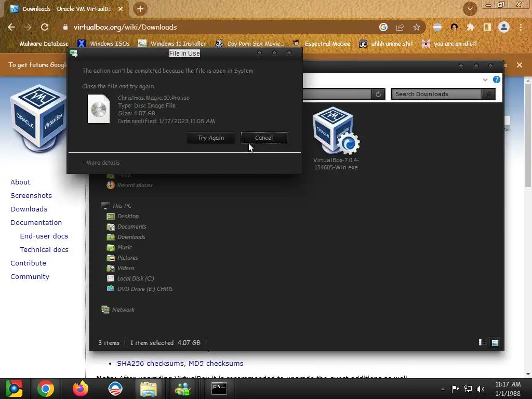Open Videos folder in navigation pane

tap(121, 269)
